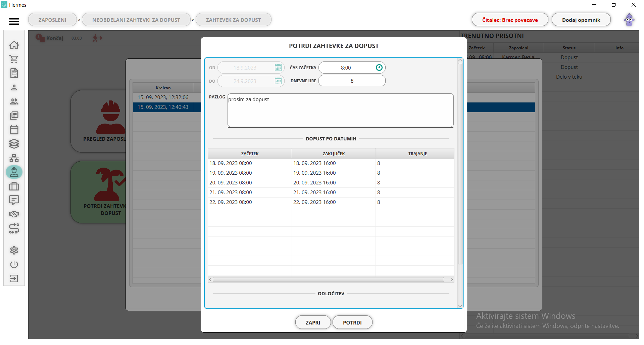Viewport: 644px width, 345px height.
Task: Open the people group sidebar icon
Action: [14, 101]
